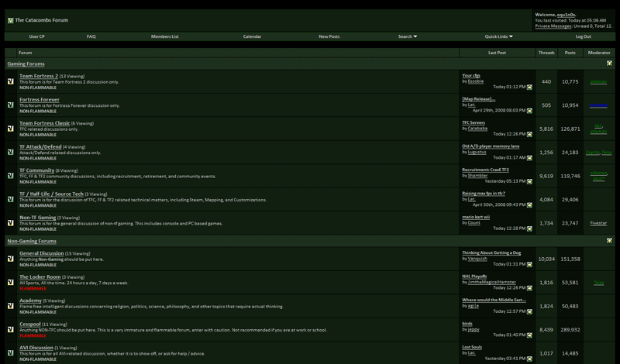The width and height of the screenshot is (620, 364).
Task: Click the status icon beside Team Fortress 2
Action: pos(11,81)
